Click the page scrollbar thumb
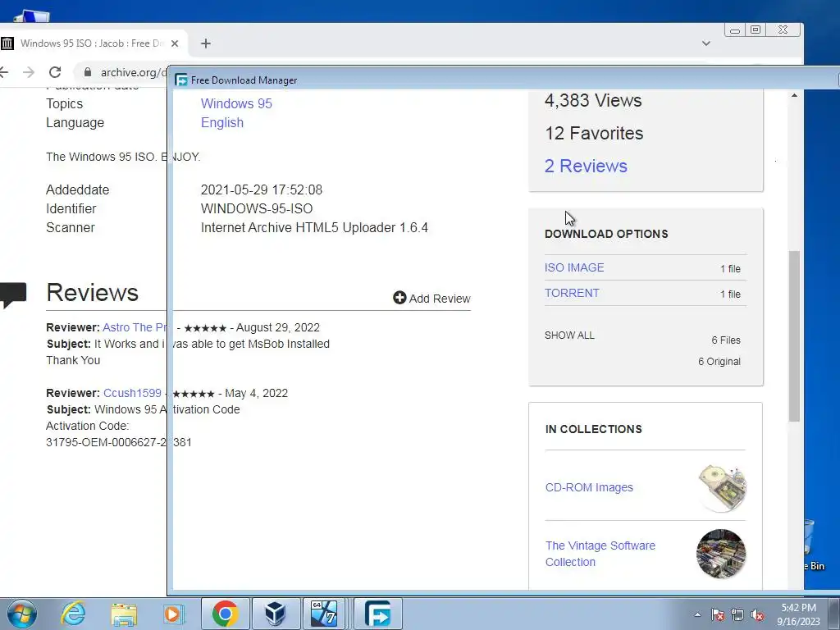The width and height of the screenshot is (840, 630). 794,336
